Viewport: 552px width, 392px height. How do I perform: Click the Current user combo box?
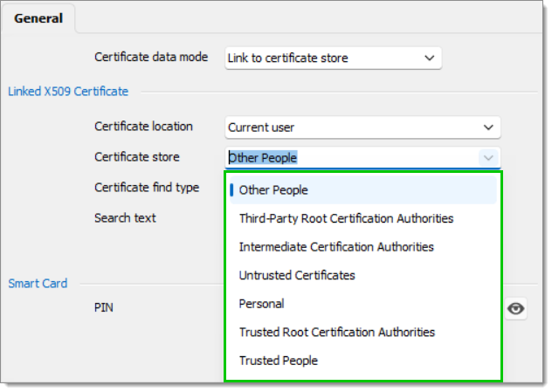coord(362,127)
